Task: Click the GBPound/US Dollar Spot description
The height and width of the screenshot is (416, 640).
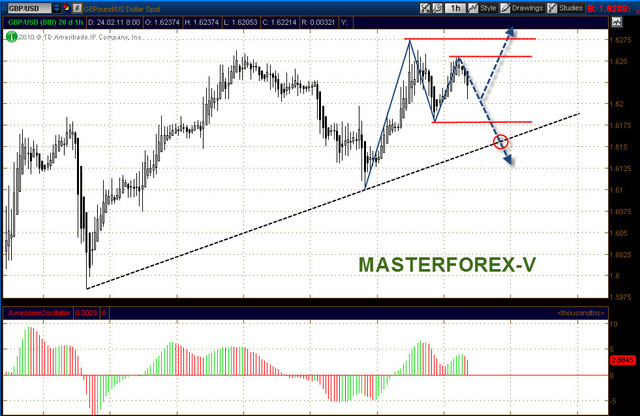Action: tap(122, 9)
